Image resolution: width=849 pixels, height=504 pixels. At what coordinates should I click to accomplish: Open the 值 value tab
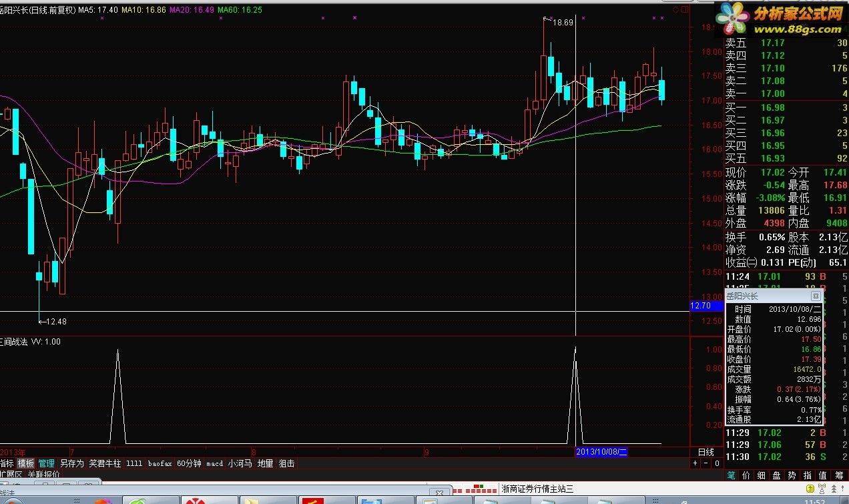pos(823,475)
